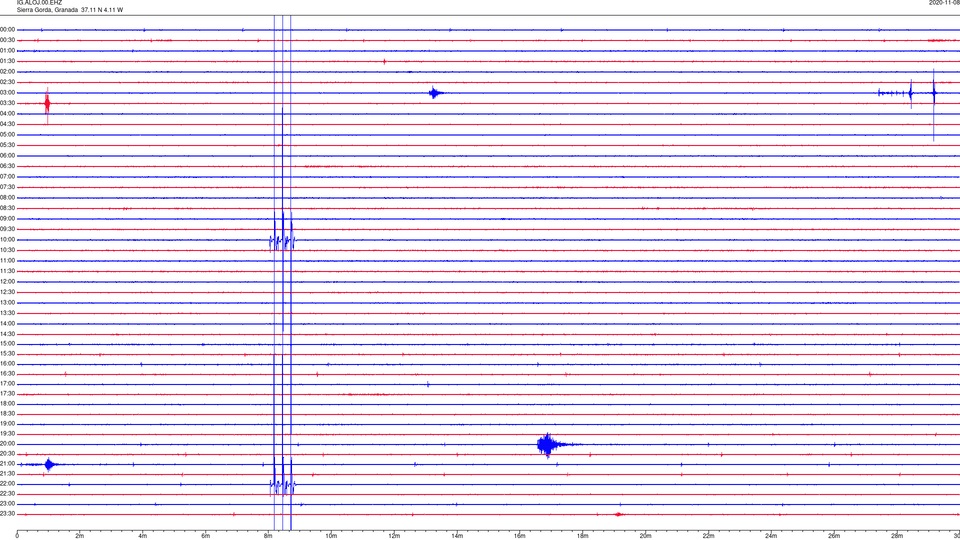Image resolution: width=960 pixels, height=540 pixels.
Task: Click the 4m tick on the minute axis
Action: (143, 536)
